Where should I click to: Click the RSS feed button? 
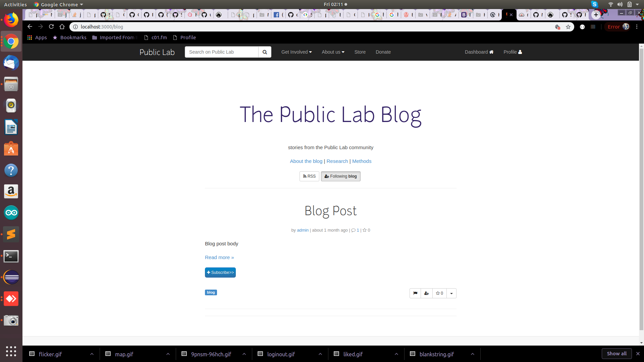point(309,176)
